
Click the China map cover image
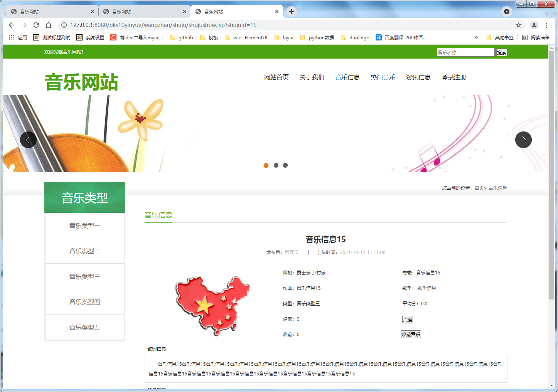click(x=212, y=306)
